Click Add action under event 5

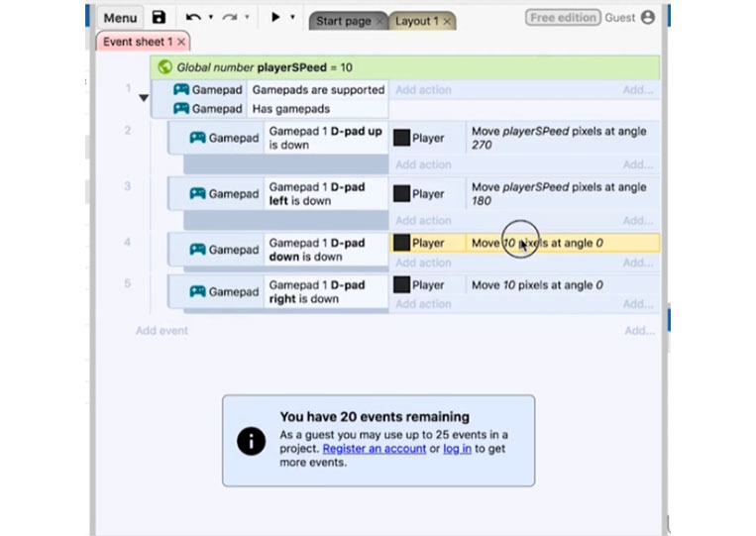tap(423, 304)
